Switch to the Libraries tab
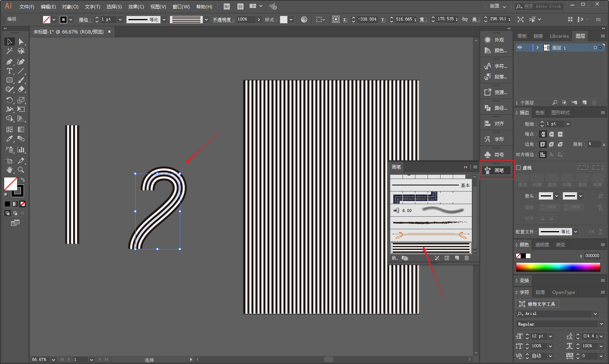The image size is (609, 364). pyautogui.click(x=559, y=36)
